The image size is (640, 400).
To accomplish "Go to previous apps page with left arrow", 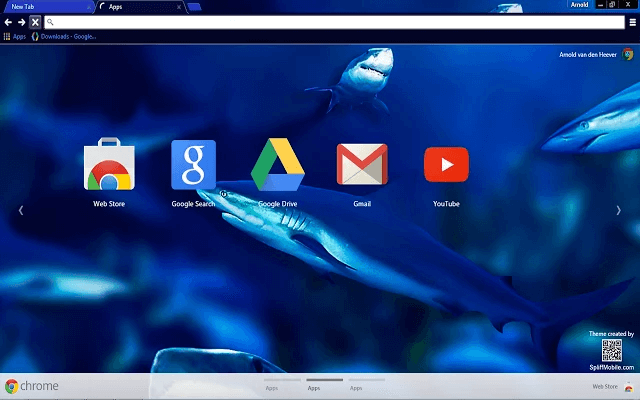I will point(21,210).
